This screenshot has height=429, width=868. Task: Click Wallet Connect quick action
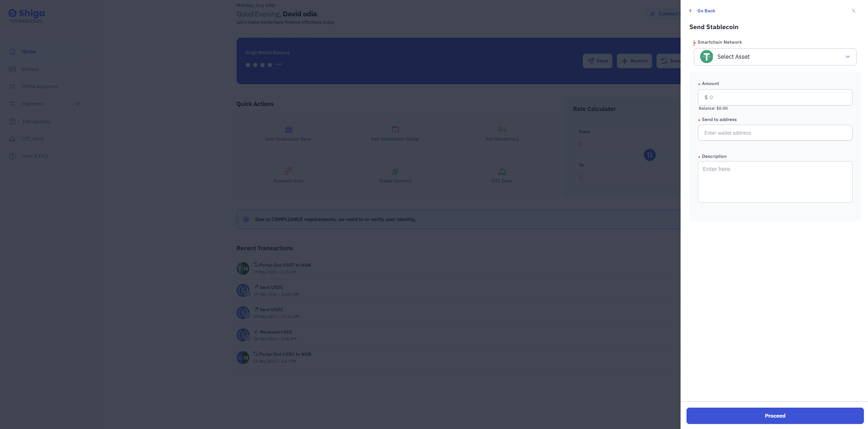[x=395, y=176]
